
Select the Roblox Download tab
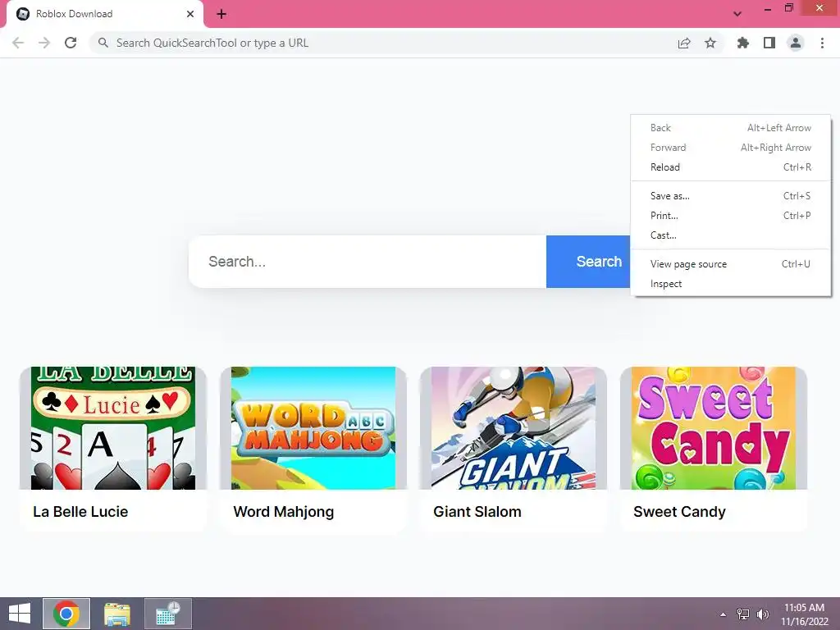pos(105,14)
